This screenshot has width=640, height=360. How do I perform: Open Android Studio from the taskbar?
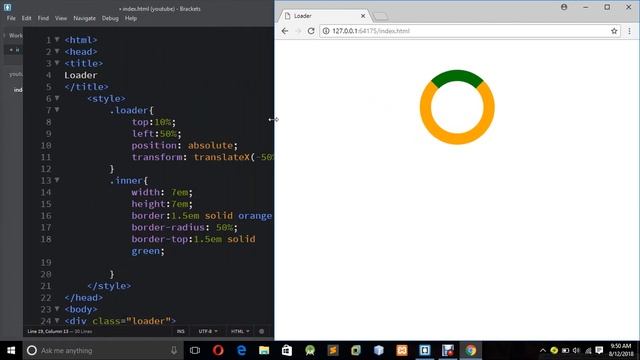click(310, 350)
